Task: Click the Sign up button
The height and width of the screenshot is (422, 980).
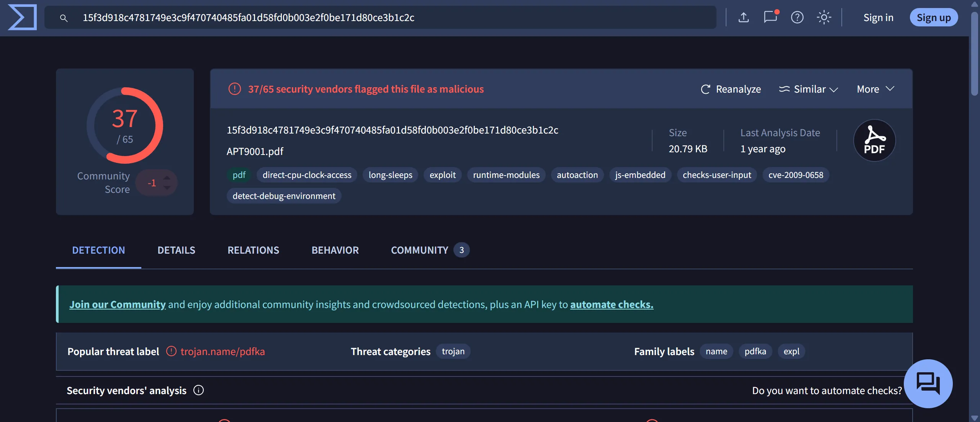Action: 933,18
